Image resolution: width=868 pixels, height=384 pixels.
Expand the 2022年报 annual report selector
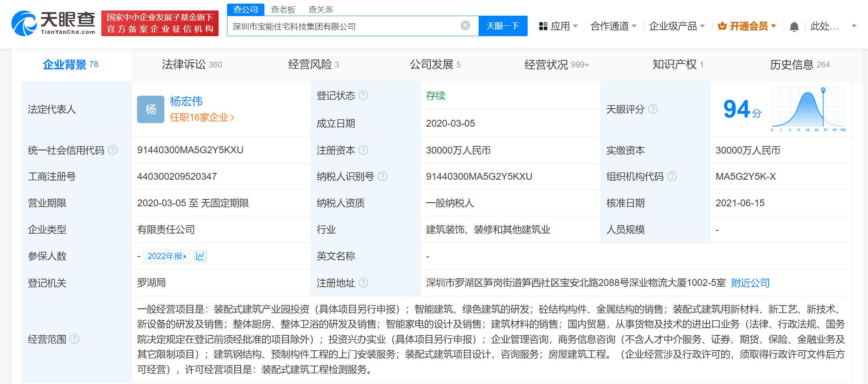pyautogui.click(x=167, y=256)
